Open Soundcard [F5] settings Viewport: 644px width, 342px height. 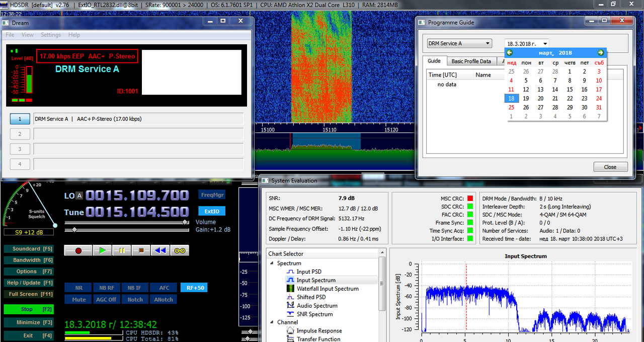point(29,249)
